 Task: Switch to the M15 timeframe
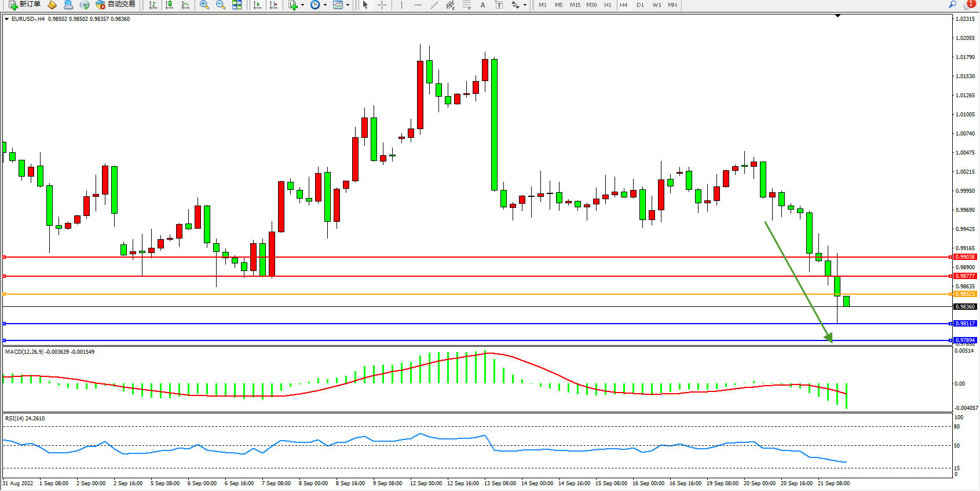(x=575, y=5)
